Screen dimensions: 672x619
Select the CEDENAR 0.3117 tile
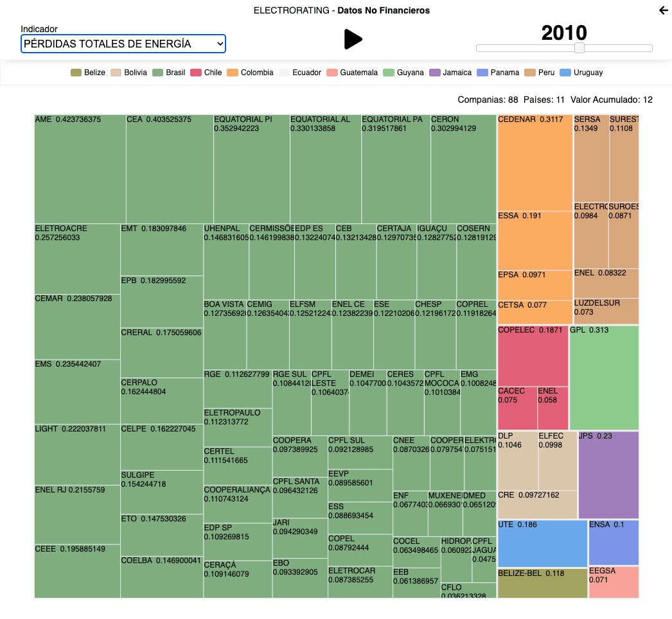click(x=535, y=163)
